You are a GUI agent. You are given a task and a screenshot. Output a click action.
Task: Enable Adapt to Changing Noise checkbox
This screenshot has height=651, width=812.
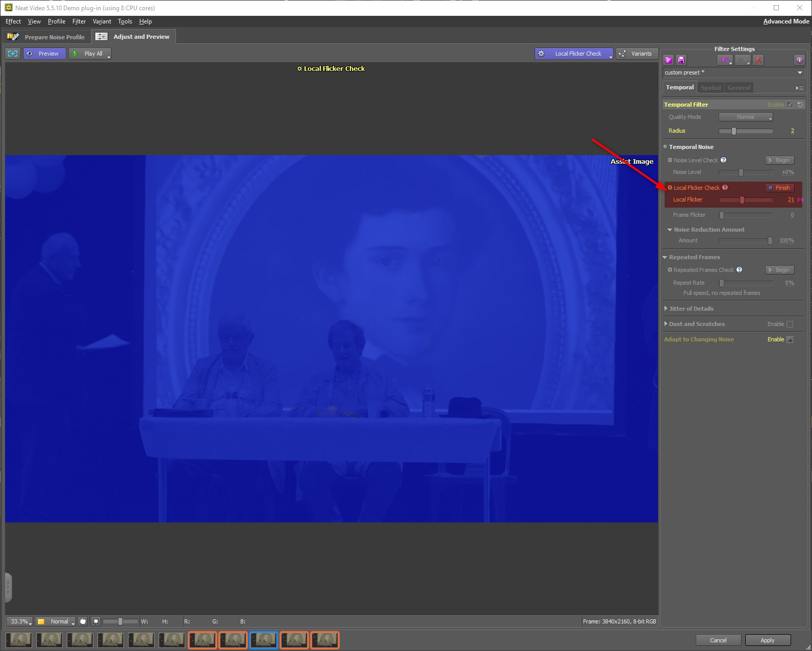pyautogui.click(x=790, y=339)
